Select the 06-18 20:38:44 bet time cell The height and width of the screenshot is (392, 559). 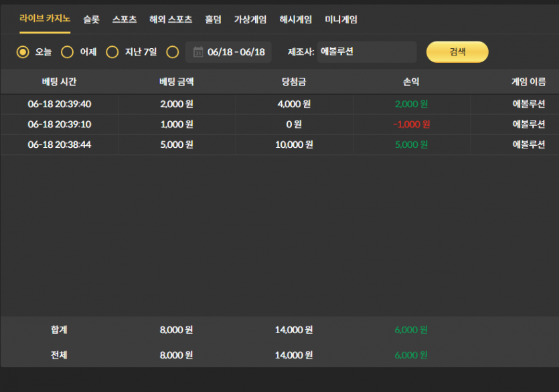click(60, 144)
